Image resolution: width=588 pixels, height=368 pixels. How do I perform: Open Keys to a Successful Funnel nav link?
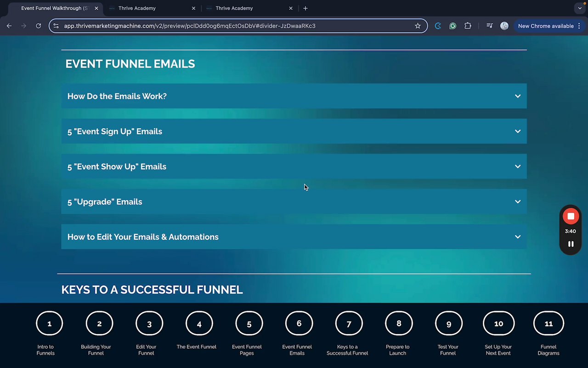coord(347,350)
